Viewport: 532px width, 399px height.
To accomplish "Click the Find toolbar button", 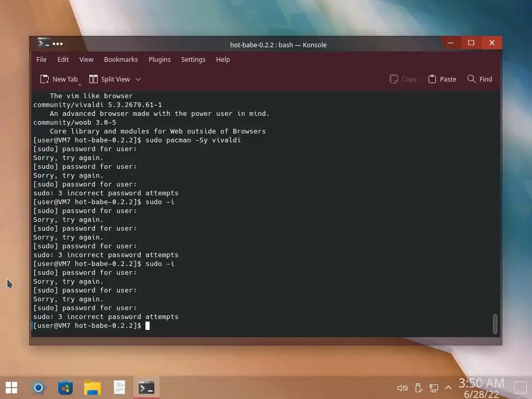I will click(x=480, y=79).
